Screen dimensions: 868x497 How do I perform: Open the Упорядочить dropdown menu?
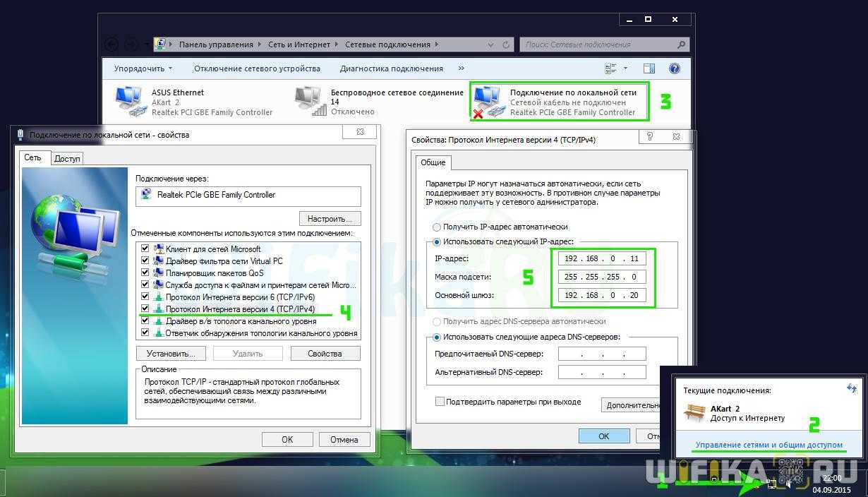tap(143, 68)
